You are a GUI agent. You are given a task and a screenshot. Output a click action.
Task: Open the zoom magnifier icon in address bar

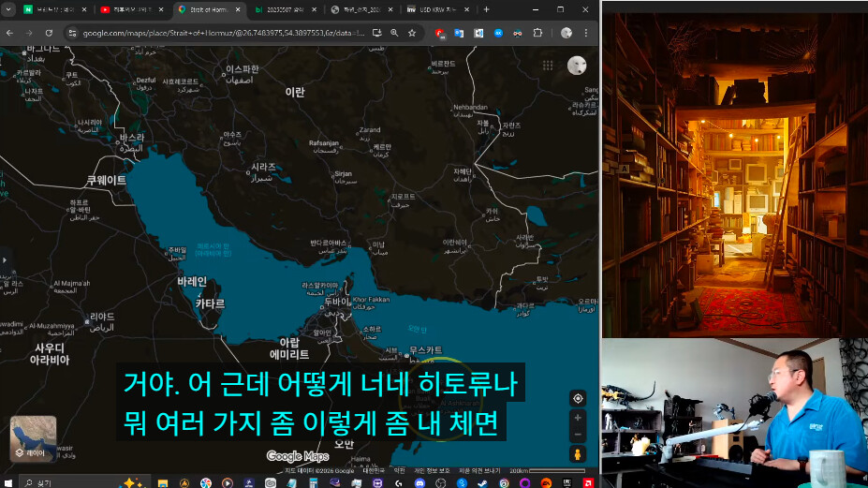(x=394, y=33)
